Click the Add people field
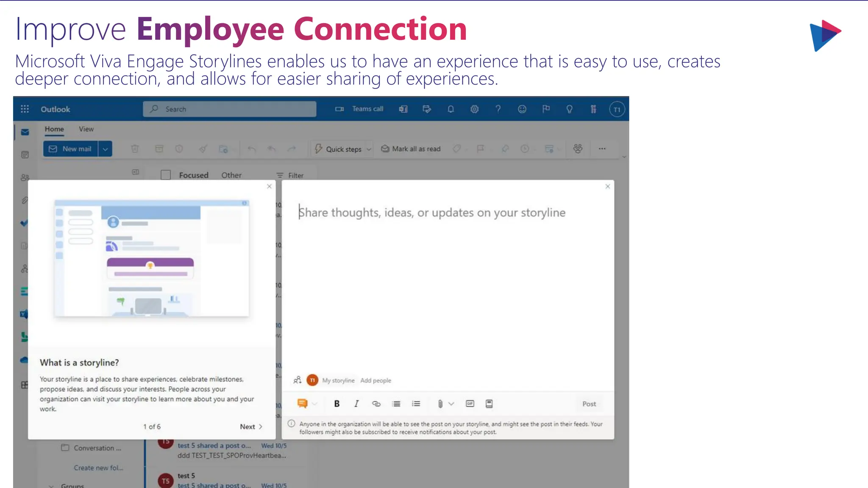 click(376, 380)
